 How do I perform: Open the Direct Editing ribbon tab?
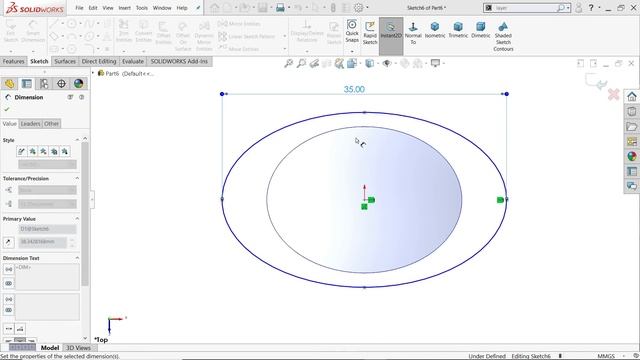99,62
